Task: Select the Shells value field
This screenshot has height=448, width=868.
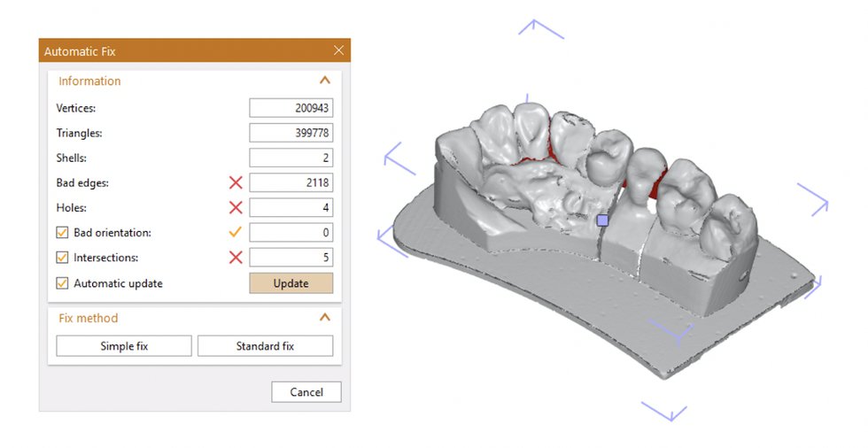Action: 291,158
